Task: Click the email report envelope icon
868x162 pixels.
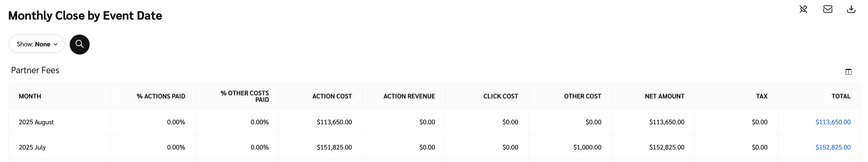Action: [x=828, y=9]
